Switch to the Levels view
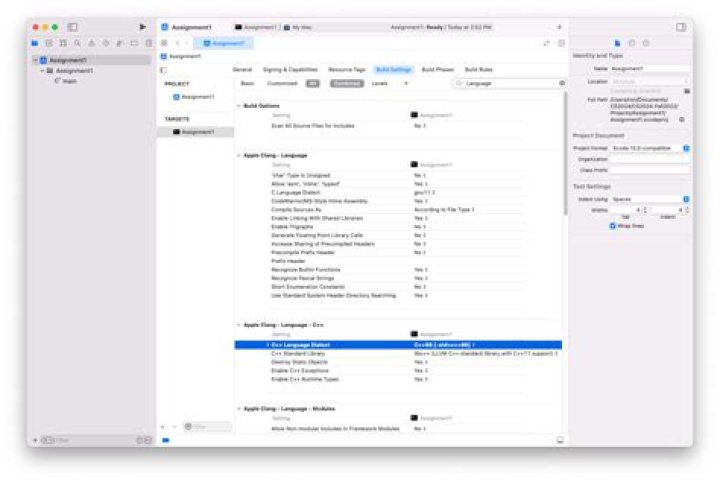The height and width of the screenshot is (482, 720). 380,84
